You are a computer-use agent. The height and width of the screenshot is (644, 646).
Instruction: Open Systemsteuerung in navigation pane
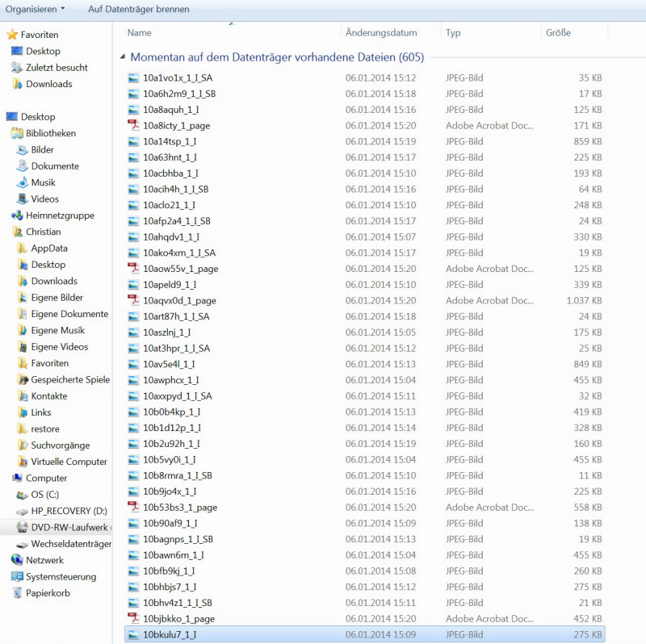tap(61, 577)
